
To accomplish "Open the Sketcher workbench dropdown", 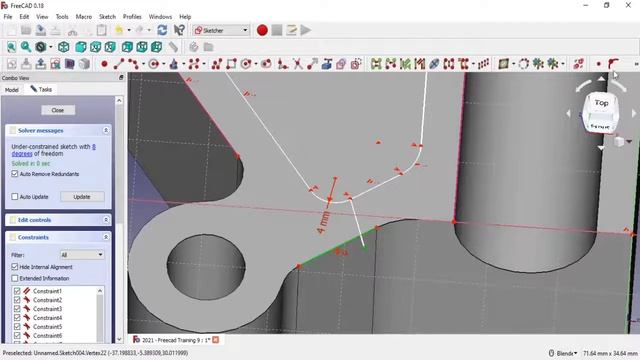I will pos(221,30).
